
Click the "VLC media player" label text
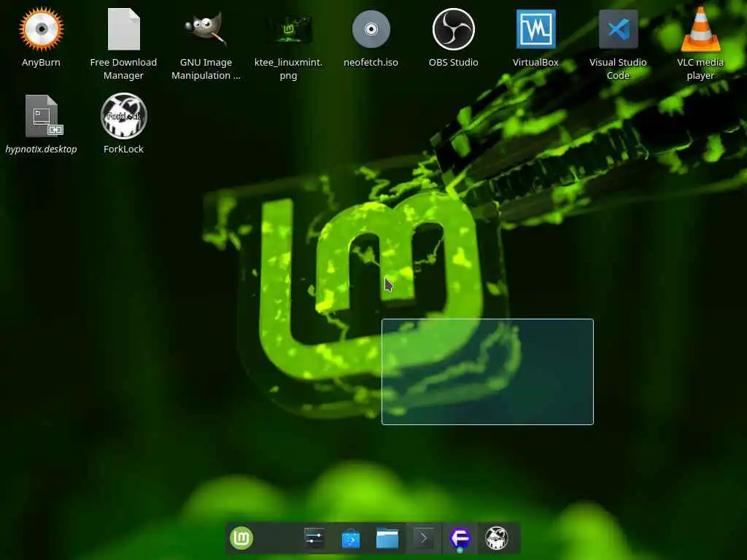tap(700, 69)
